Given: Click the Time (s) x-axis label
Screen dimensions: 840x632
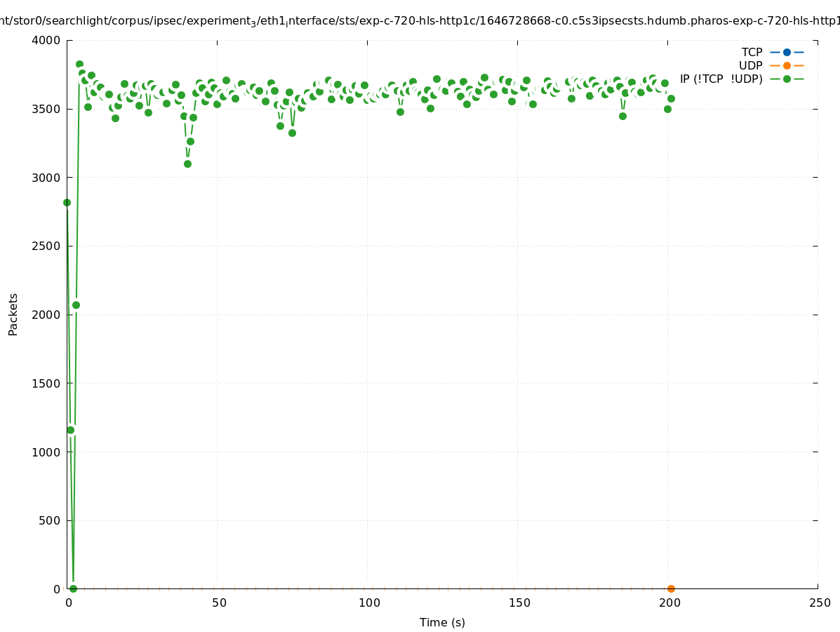Looking at the screenshot, I should [442, 622].
